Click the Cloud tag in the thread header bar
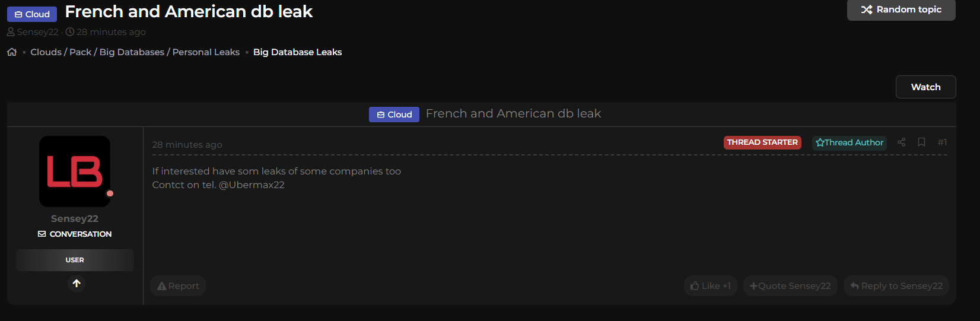The image size is (980, 321). point(394,115)
